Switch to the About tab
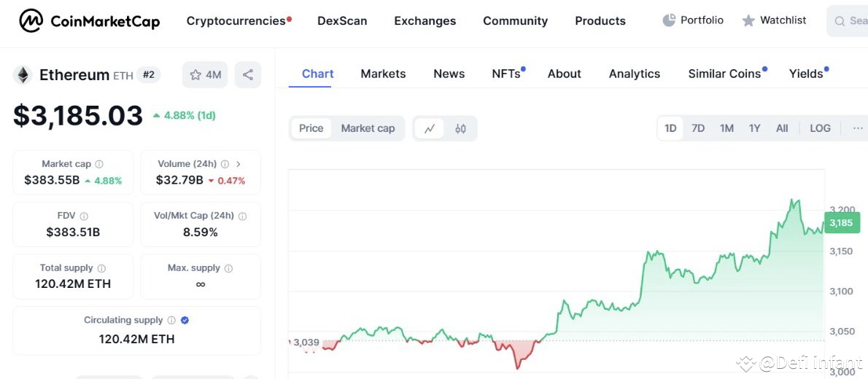 (564, 74)
